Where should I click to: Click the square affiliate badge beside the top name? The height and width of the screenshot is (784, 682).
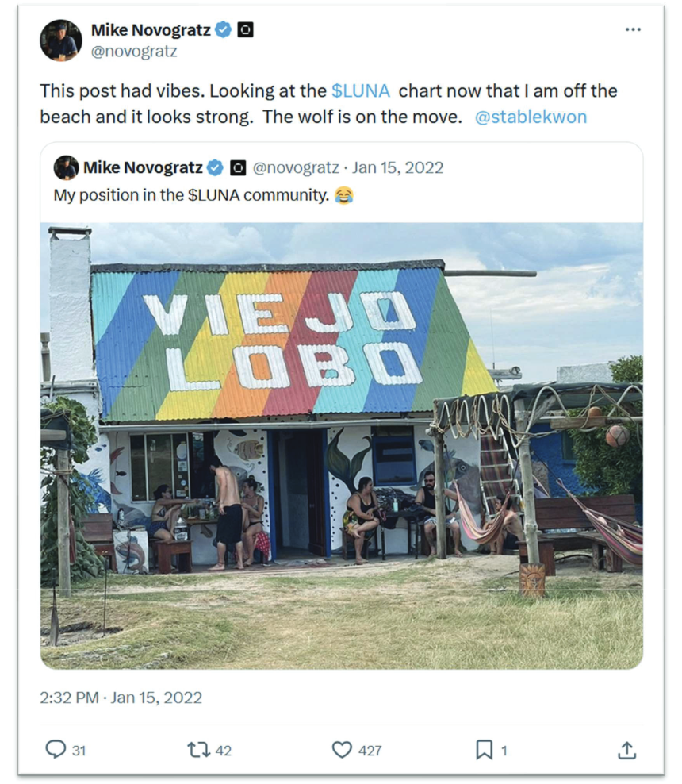pos(245,30)
